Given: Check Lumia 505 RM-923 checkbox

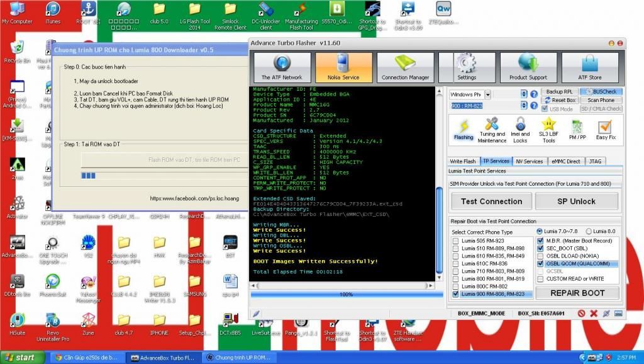Looking at the screenshot, I should 455,241.
